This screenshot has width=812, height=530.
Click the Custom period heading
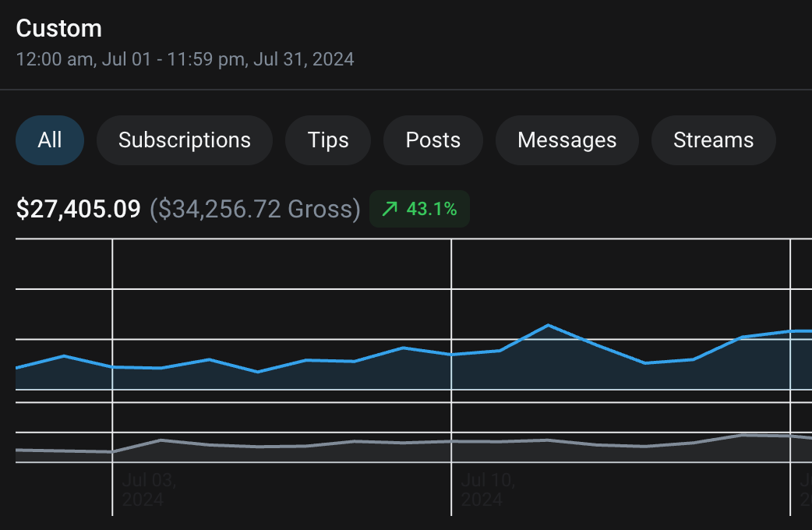tap(59, 29)
